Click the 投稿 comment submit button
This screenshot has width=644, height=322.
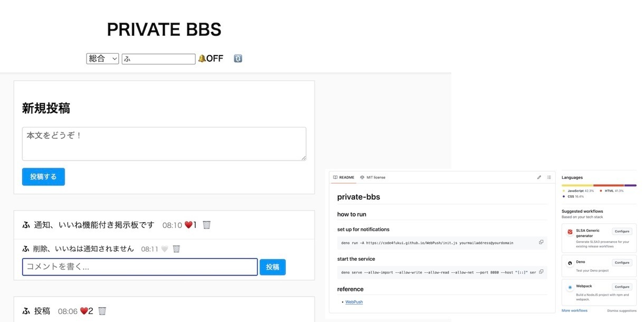[272, 267]
